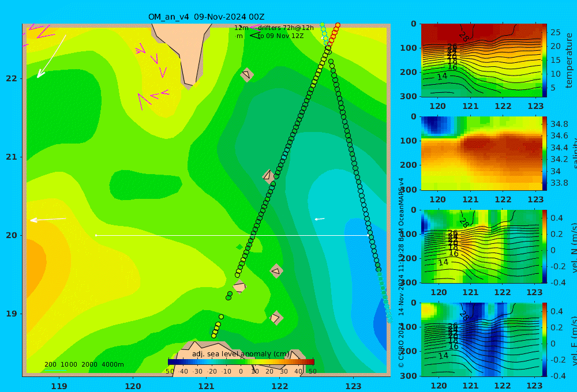The width and height of the screenshot is (577, 392).
Task: Click the temperature colorbar
Action: [x=544, y=61]
